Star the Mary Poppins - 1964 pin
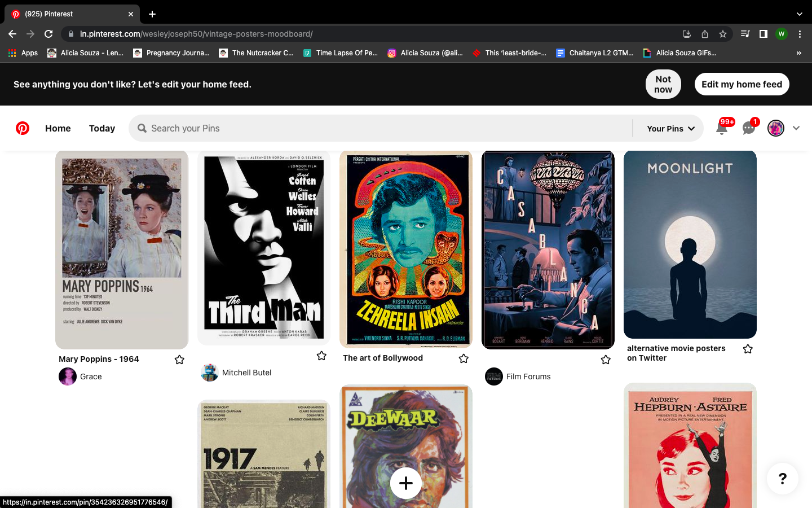 [x=179, y=360]
